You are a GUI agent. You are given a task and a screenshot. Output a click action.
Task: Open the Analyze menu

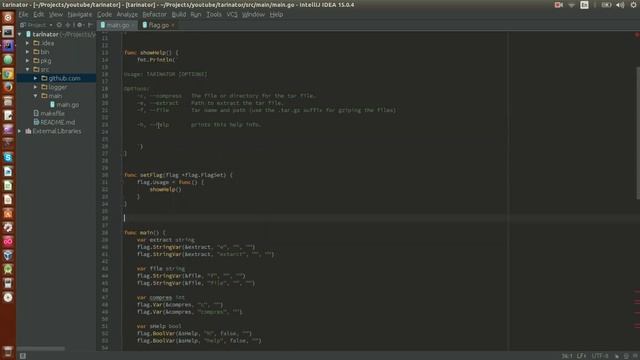click(127, 14)
